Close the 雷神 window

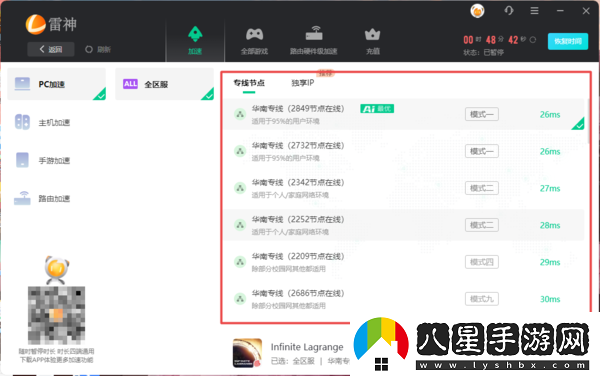click(x=586, y=11)
